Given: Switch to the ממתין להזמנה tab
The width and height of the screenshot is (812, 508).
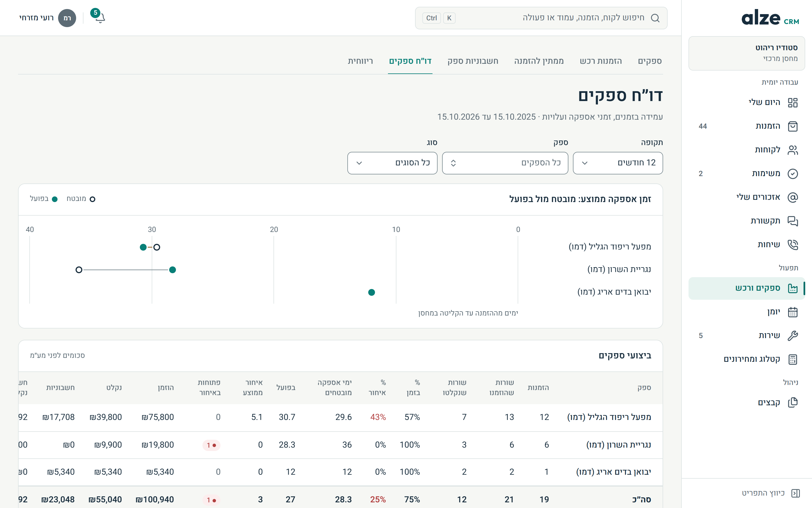Looking at the screenshot, I should click(539, 61).
